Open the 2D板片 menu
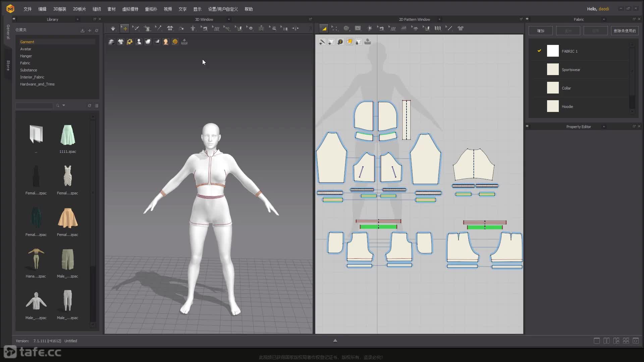Viewport: 644px width, 362px height. (x=79, y=9)
